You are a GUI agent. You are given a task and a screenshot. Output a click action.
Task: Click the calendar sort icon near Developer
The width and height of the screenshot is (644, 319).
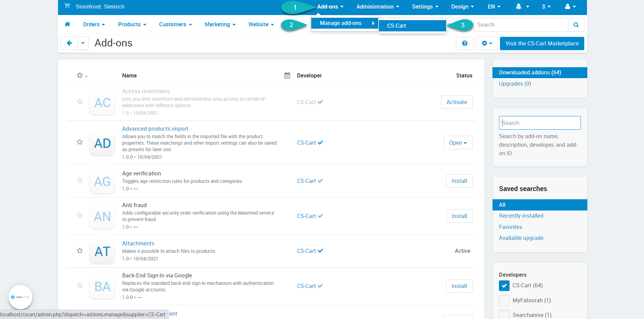click(x=287, y=75)
